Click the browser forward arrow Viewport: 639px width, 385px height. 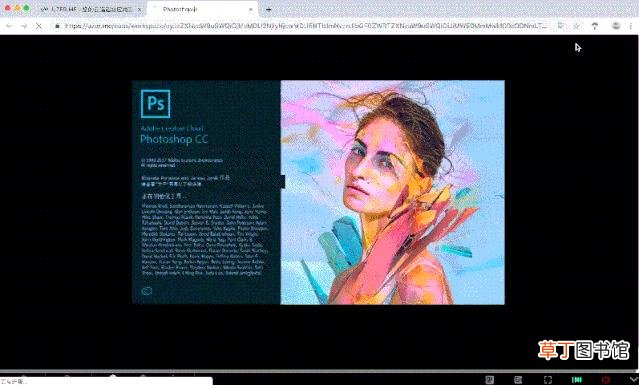24,26
